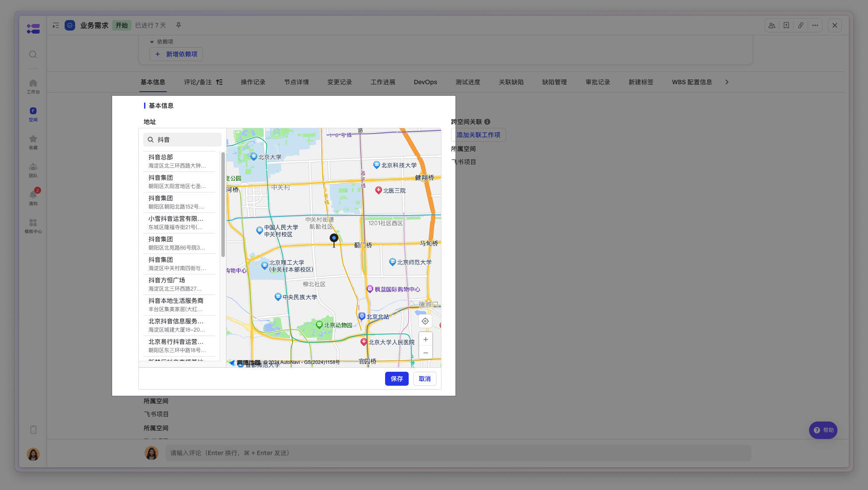The height and width of the screenshot is (490, 868).
Task: Select the 小雪抖音运营有限 result
Action: pyautogui.click(x=179, y=223)
